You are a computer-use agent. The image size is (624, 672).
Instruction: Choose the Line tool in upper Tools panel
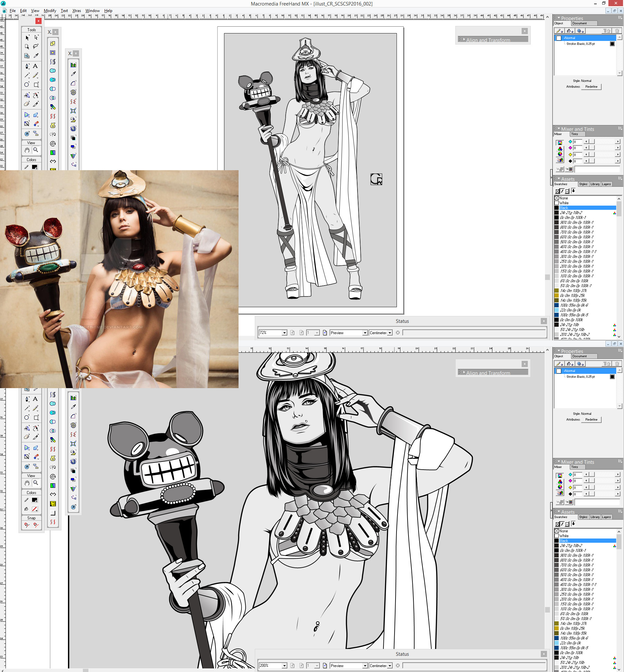[x=27, y=75]
